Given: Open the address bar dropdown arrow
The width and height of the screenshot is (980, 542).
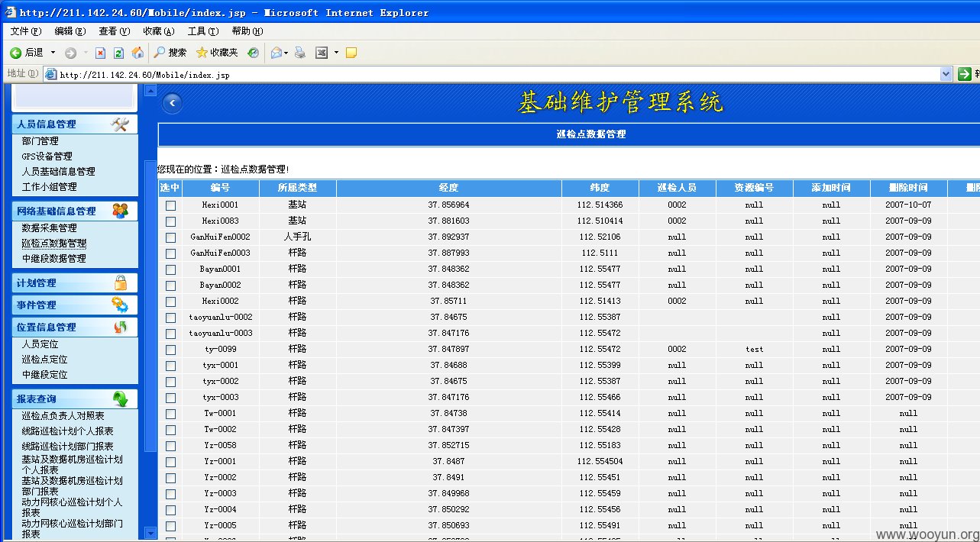Looking at the screenshot, I should pyautogui.click(x=946, y=74).
